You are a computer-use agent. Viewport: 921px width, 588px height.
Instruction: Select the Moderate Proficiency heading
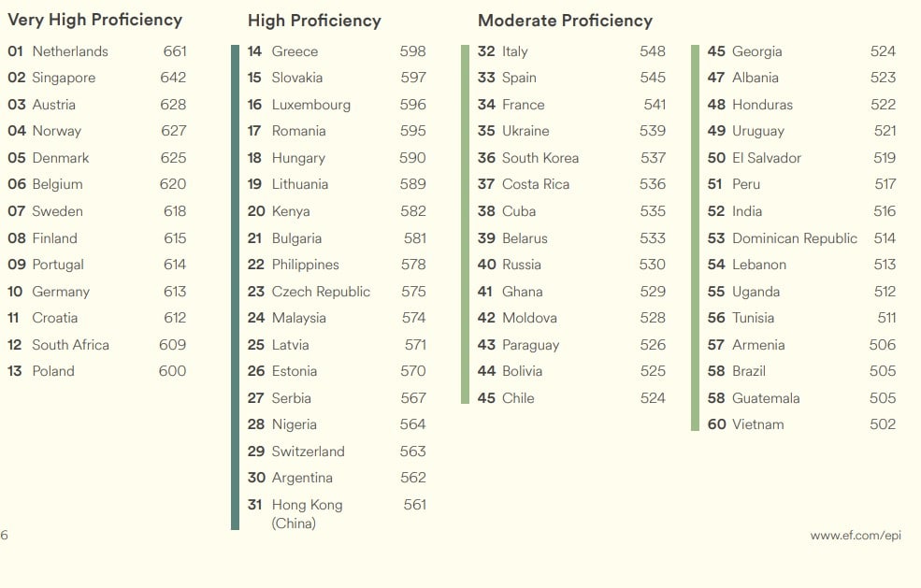[x=565, y=21]
